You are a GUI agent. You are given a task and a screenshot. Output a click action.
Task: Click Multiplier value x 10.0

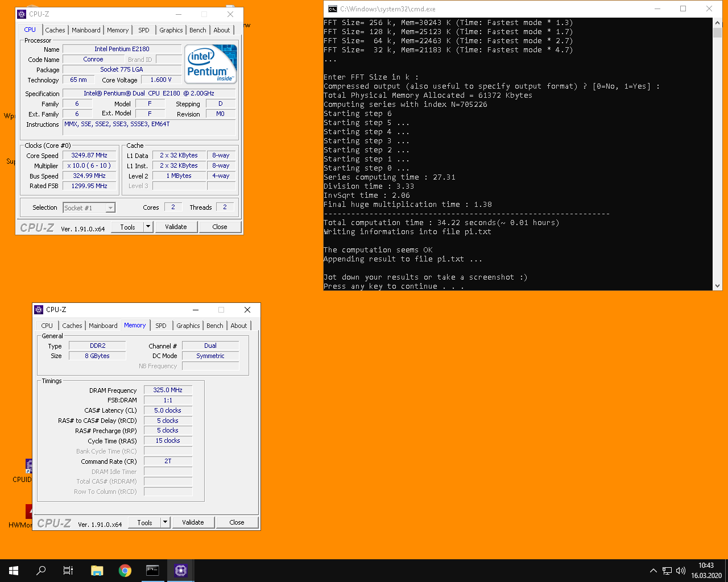pos(89,165)
